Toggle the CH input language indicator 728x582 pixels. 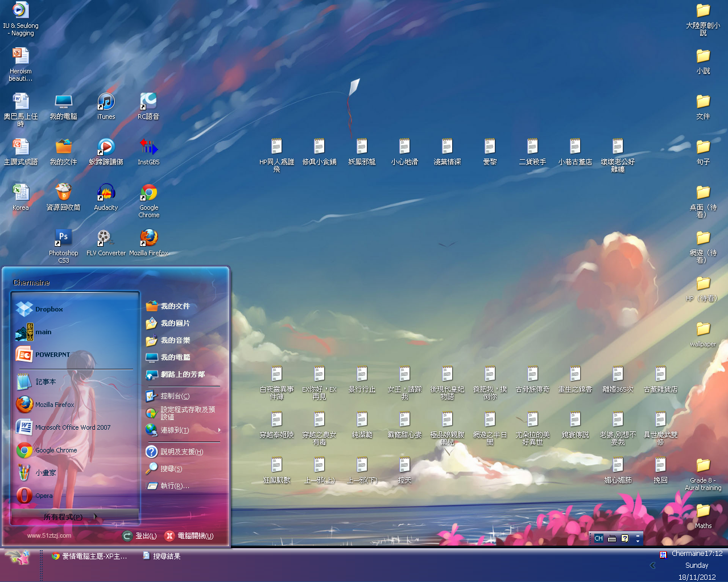coord(598,538)
